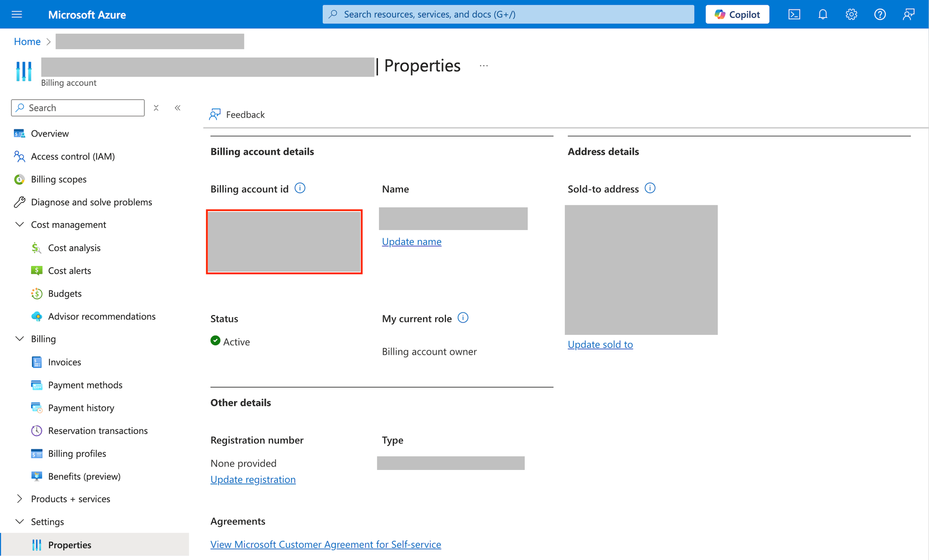Open portal settings gear
This screenshot has height=560, width=929.
click(851, 14)
